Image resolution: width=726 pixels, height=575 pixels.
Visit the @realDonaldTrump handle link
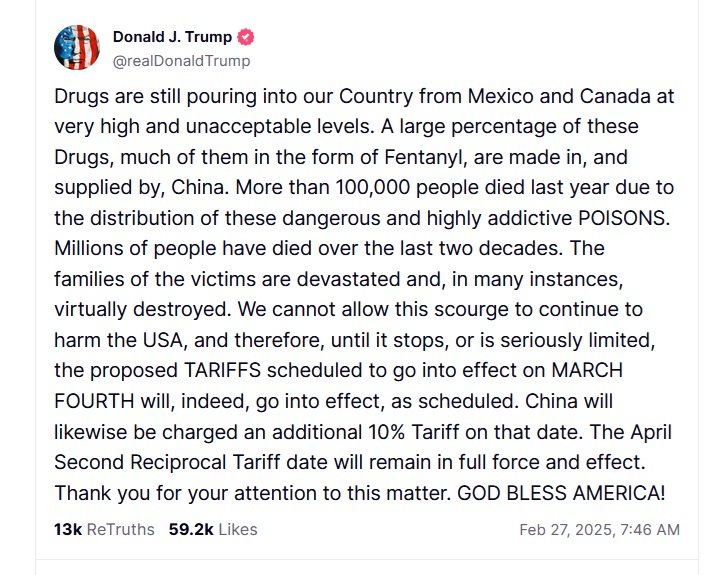(181, 61)
